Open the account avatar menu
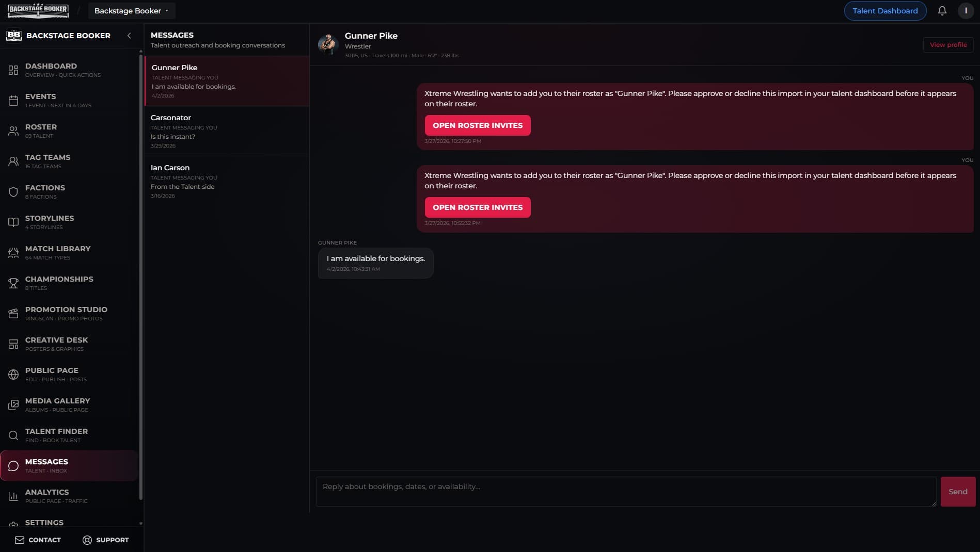This screenshot has height=552, width=980. [965, 10]
